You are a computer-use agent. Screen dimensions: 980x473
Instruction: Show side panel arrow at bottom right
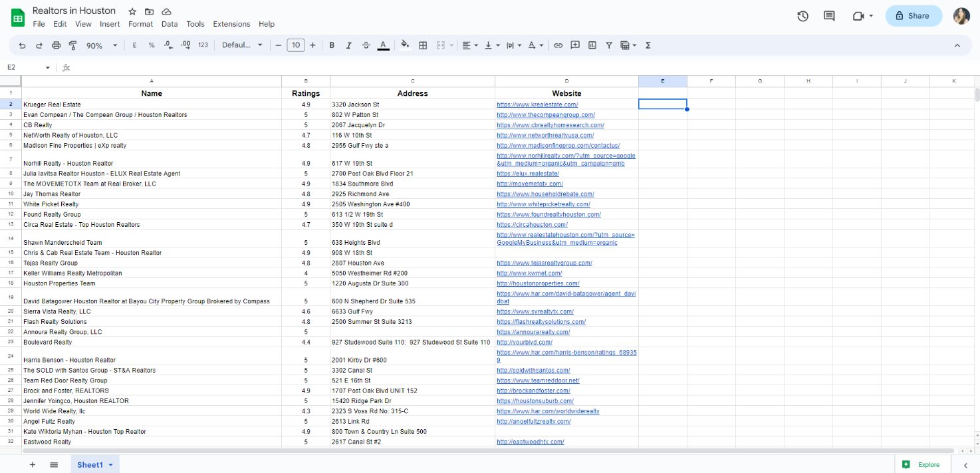tap(965, 465)
